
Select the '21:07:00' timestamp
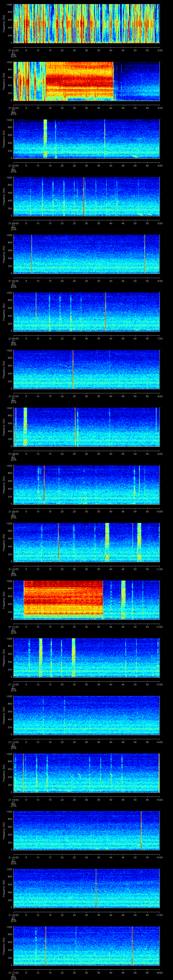tap(13, 396)
